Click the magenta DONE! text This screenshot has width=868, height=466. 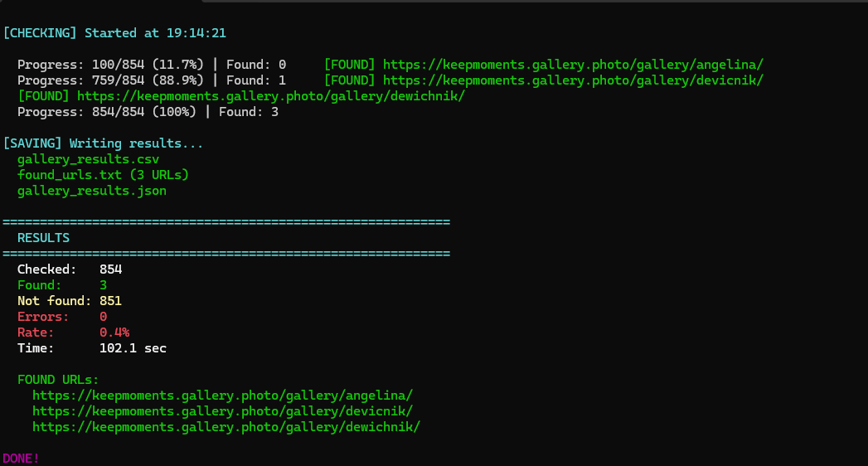coord(21,459)
